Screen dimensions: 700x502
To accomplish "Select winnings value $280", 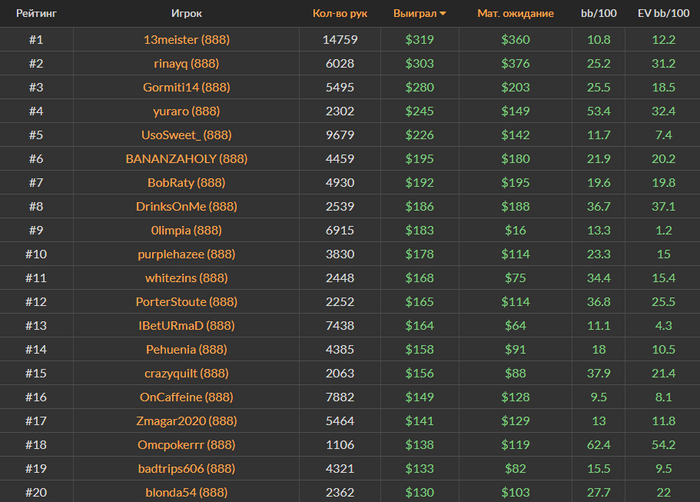I will point(419,87).
